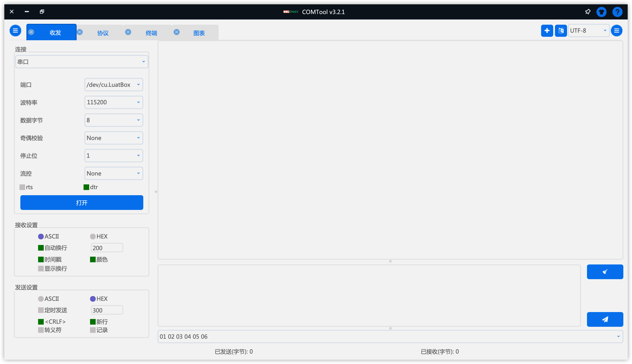Open the 流控 None dropdown
The image size is (632, 364).
click(114, 173)
